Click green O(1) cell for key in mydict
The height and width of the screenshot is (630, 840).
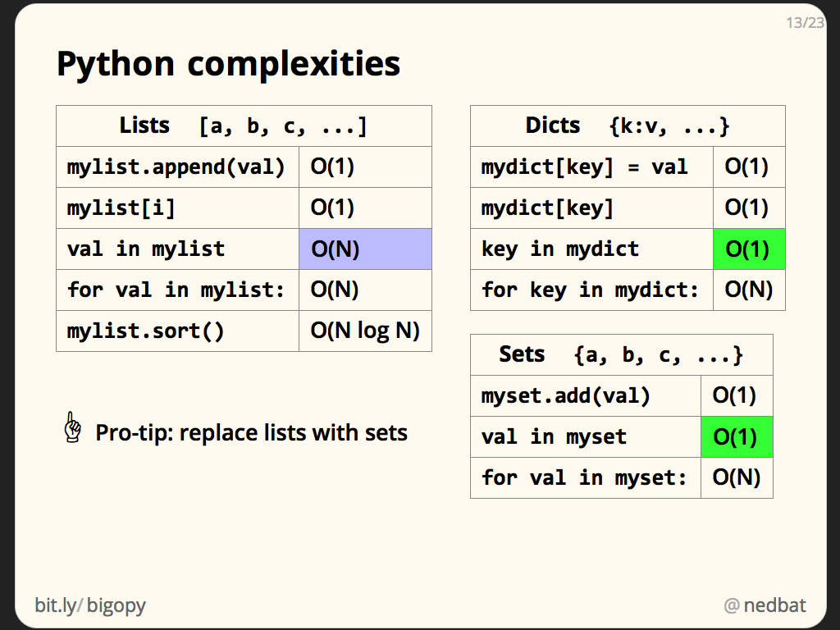coord(749,249)
